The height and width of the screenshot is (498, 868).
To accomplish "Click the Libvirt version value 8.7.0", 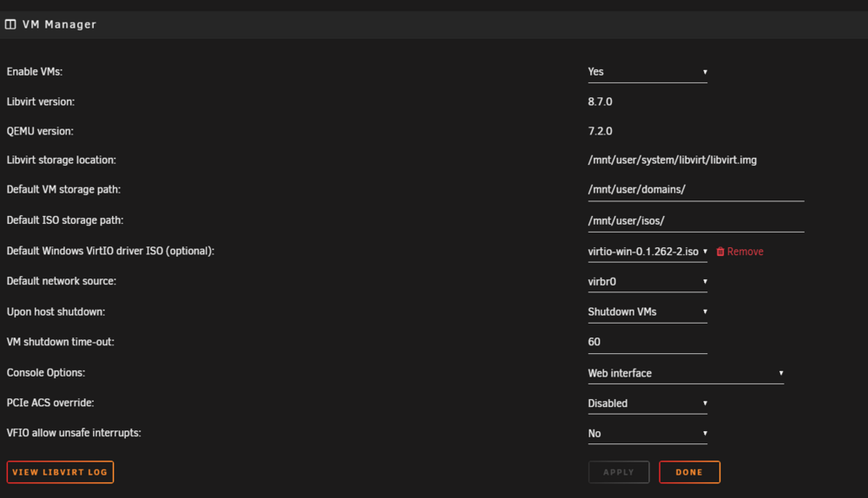I will 600,102.
